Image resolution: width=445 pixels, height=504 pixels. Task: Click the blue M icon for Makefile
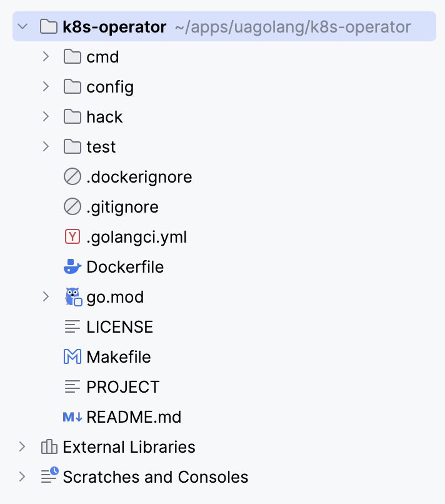(72, 357)
